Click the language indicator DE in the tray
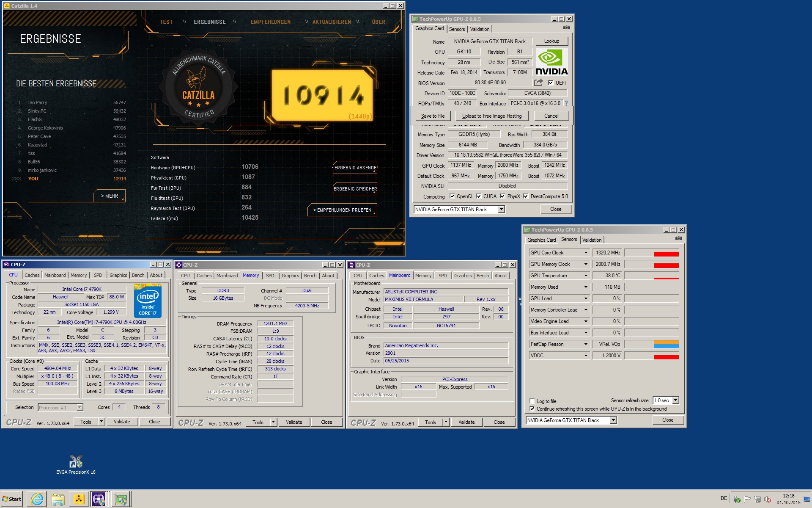 click(724, 498)
